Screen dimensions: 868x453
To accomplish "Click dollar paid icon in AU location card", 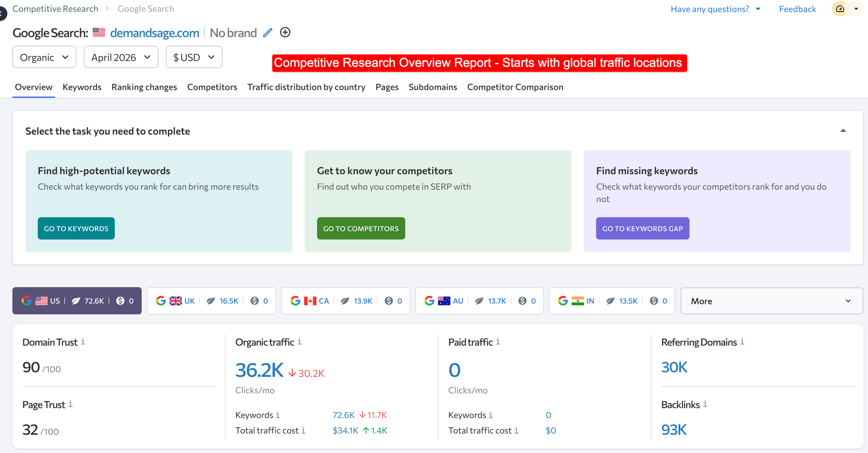I will [522, 301].
